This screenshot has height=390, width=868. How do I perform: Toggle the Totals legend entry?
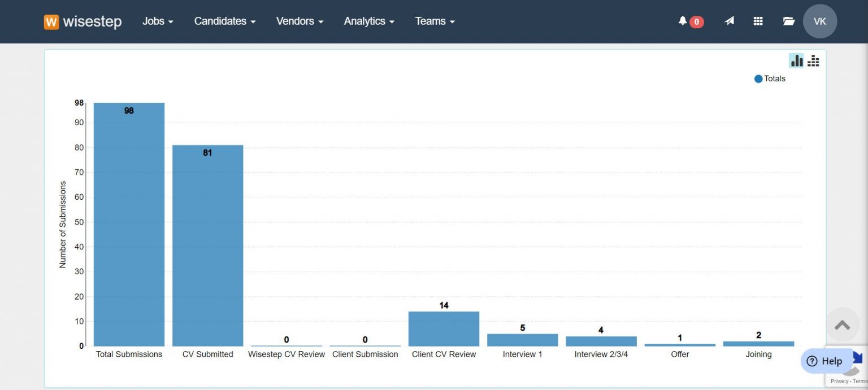point(770,78)
